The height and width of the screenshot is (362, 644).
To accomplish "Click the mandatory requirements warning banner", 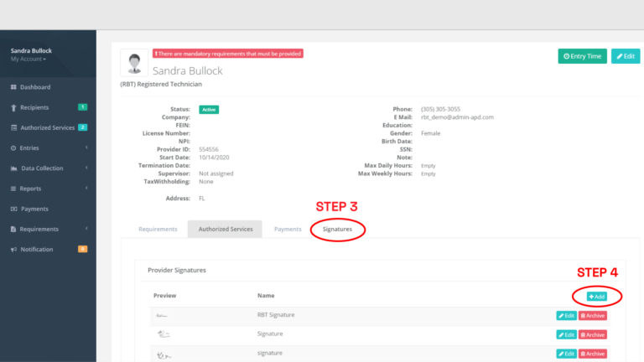I will pyautogui.click(x=228, y=54).
